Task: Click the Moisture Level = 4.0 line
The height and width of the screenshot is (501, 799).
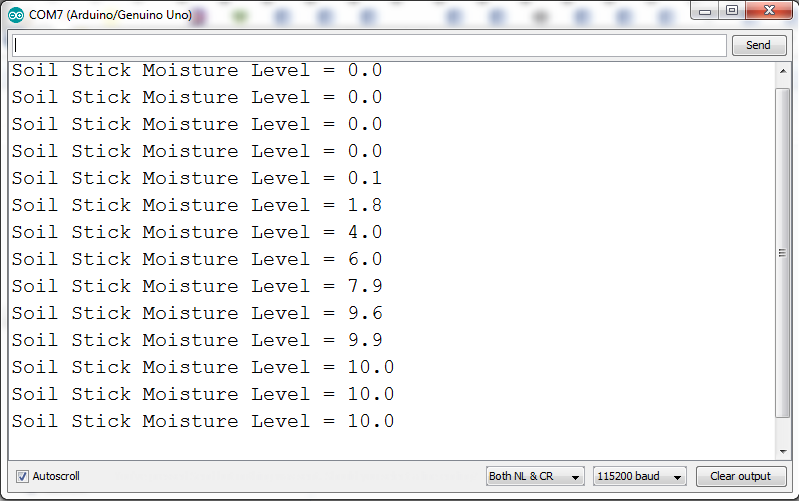Action: 197,232
